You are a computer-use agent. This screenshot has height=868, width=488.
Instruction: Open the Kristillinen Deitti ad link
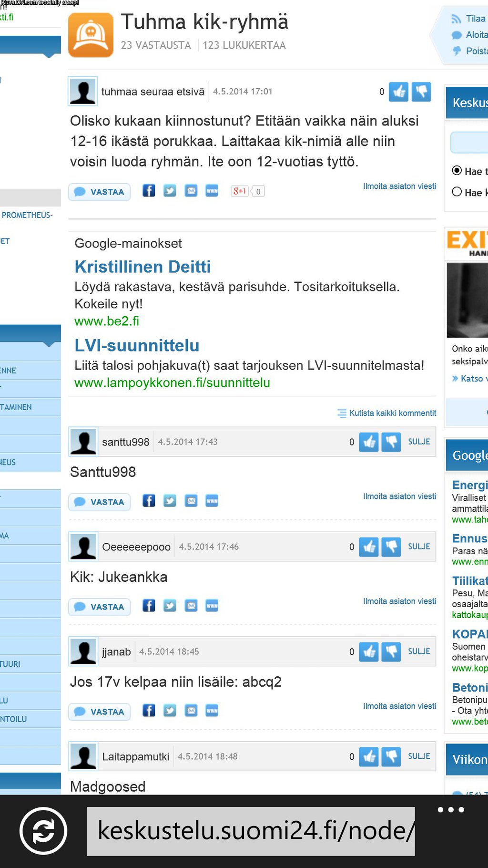pyautogui.click(x=142, y=267)
